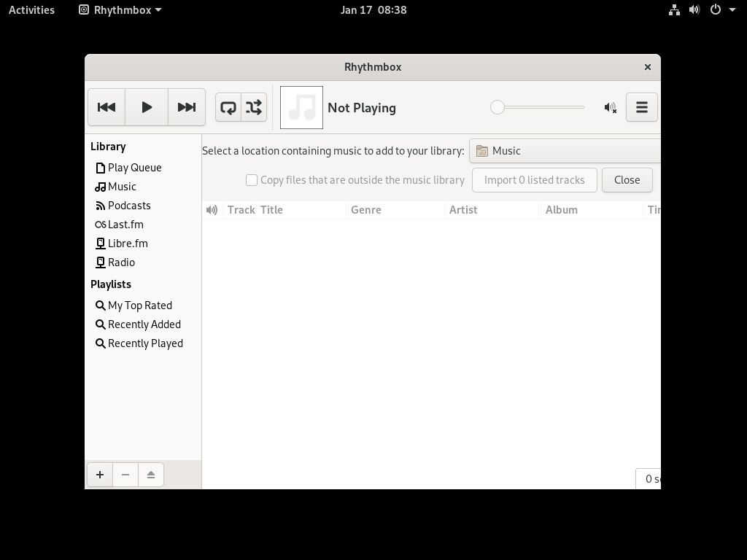The image size is (747, 560).
Task: Click the remove playlist minus button
Action: click(125, 475)
